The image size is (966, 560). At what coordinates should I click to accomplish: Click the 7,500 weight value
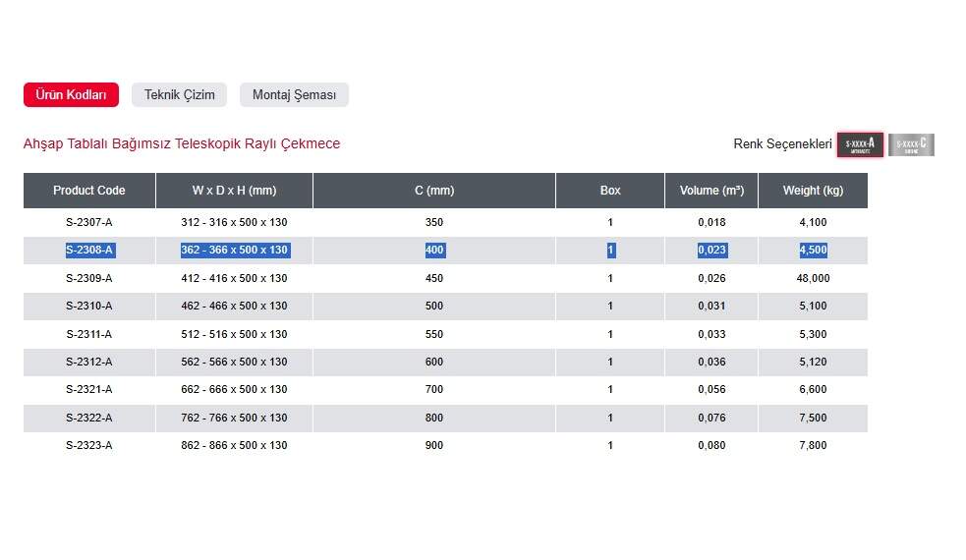pyautogui.click(x=813, y=418)
